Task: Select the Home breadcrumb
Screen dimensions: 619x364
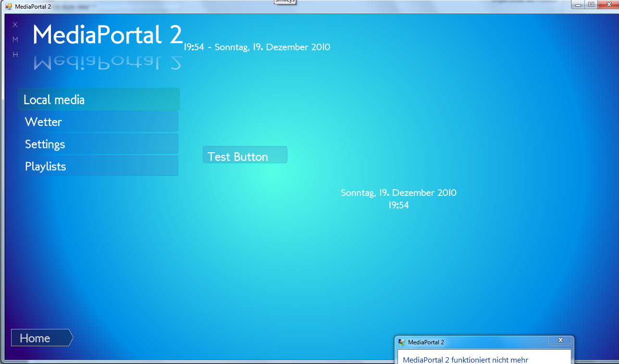Action: coord(42,338)
